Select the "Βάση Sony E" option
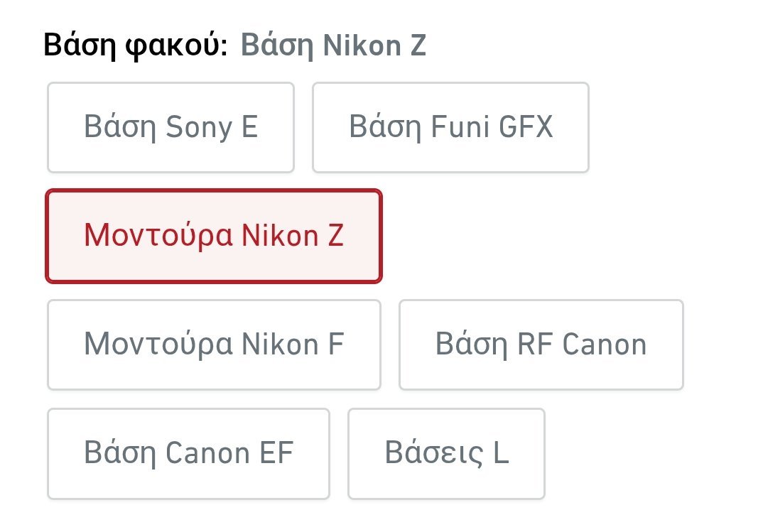 pyautogui.click(x=171, y=127)
